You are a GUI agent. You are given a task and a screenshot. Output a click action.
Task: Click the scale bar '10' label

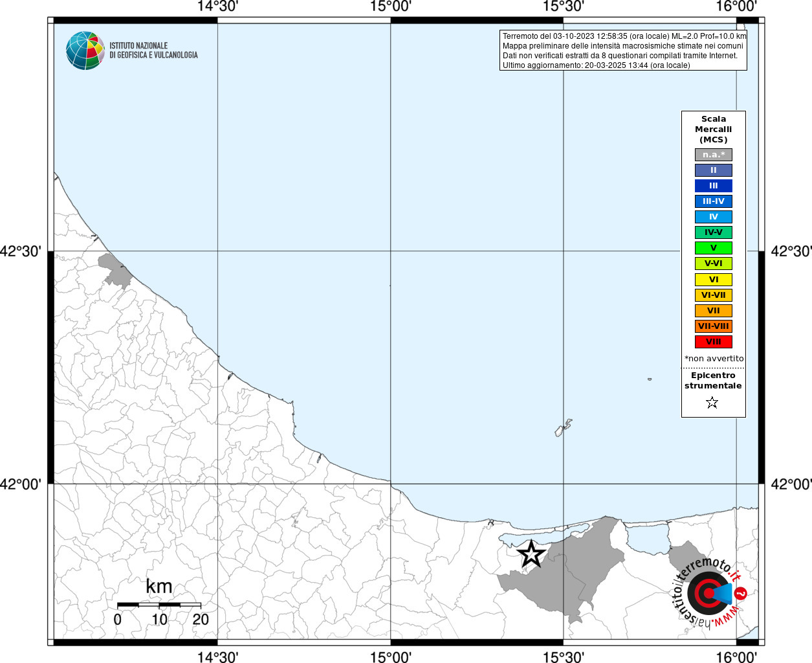coord(159,620)
